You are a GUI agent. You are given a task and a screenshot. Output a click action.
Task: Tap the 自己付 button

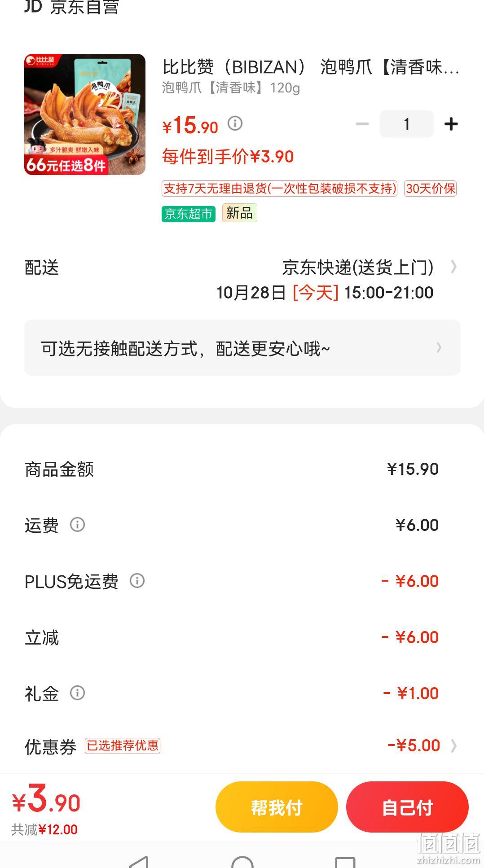pyautogui.click(x=407, y=807)
